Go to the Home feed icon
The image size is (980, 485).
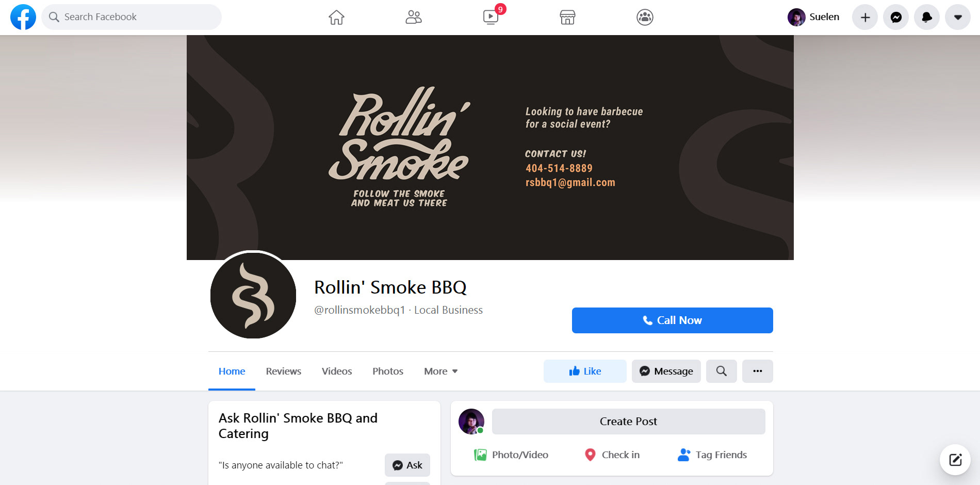click(x=336, y=18)
